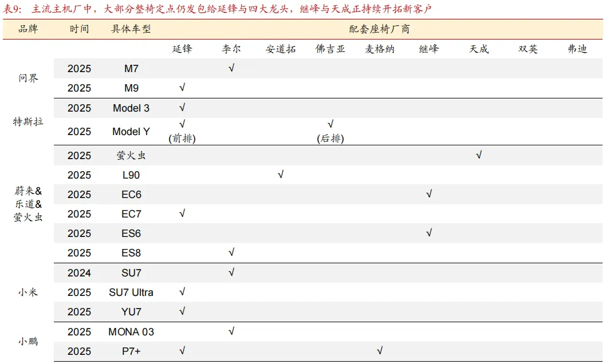This screenshot has width=610, height=364.
Task: Click the 继峰 check mark in ES6 row
Action: pyautogui.click(x=429, y=232)
